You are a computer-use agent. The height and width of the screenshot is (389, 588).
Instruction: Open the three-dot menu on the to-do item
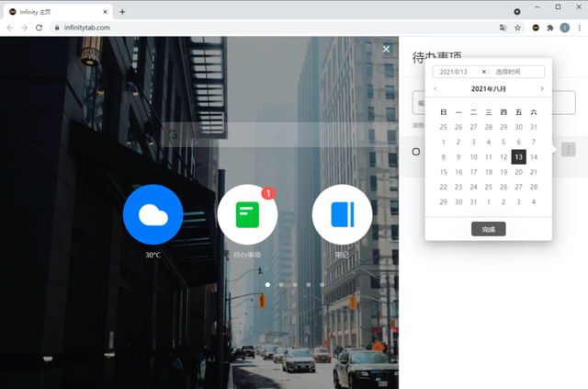click(x=569, y=150)
